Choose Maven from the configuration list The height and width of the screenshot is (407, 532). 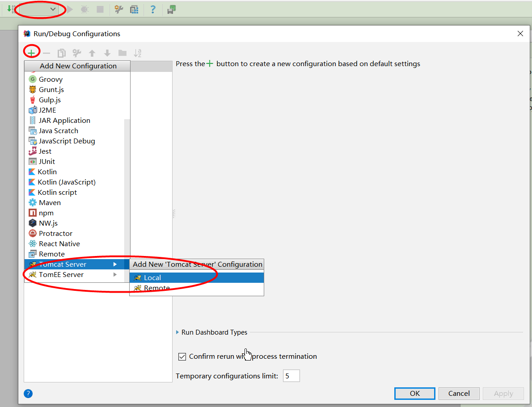75,203
